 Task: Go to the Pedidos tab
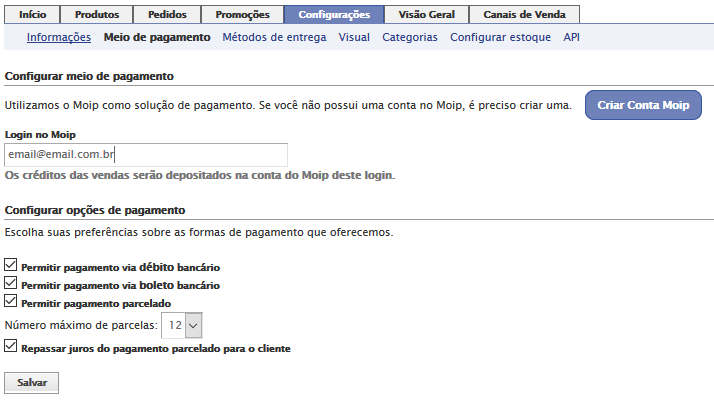pos(166,15)
